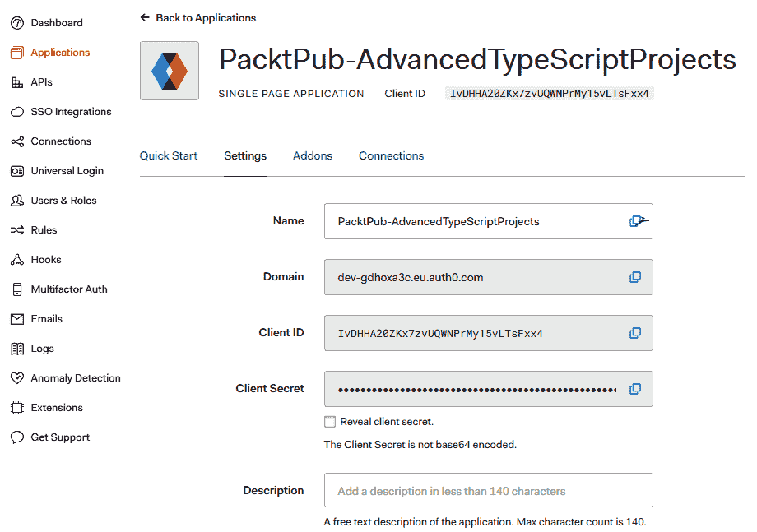Open the Extensions section
The width and height of the screenshot is (757, 532).
57,408
